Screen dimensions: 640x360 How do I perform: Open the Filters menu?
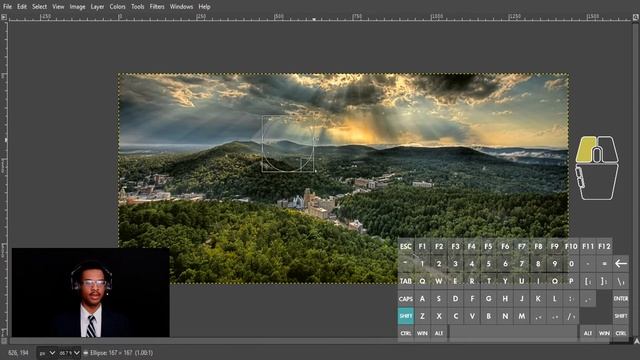click(157, 7)
